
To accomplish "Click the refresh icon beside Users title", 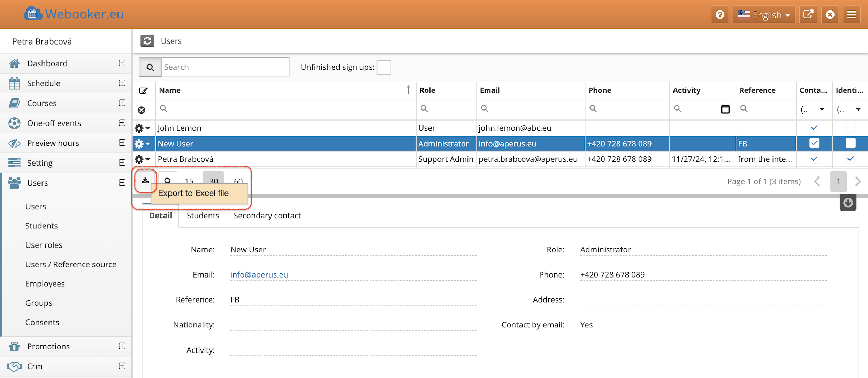I will tap(147, 41).
